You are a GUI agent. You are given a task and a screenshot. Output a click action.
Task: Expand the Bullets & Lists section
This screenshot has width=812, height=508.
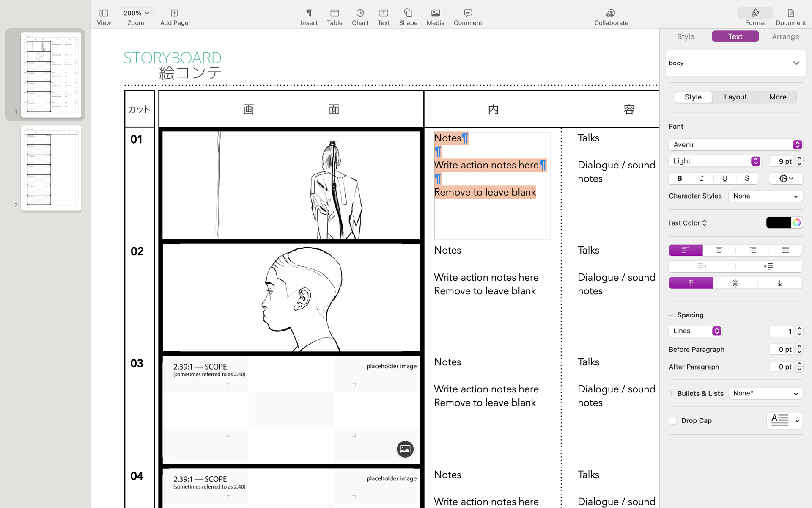pyautogui.click(x=671, y=393)
